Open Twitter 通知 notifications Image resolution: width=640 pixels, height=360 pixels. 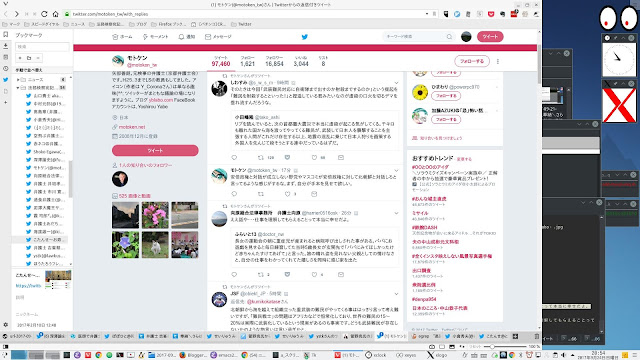[x=187, y=37]
